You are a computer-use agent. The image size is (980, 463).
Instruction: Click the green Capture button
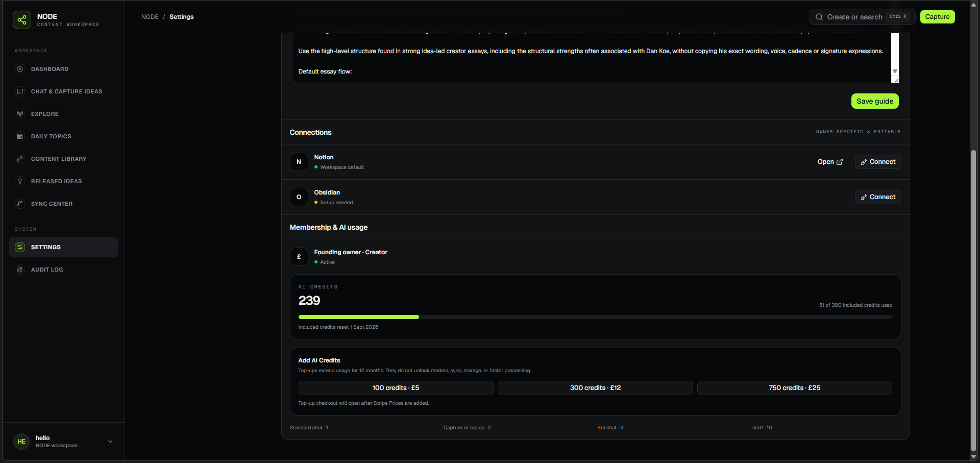click(937, 17)
